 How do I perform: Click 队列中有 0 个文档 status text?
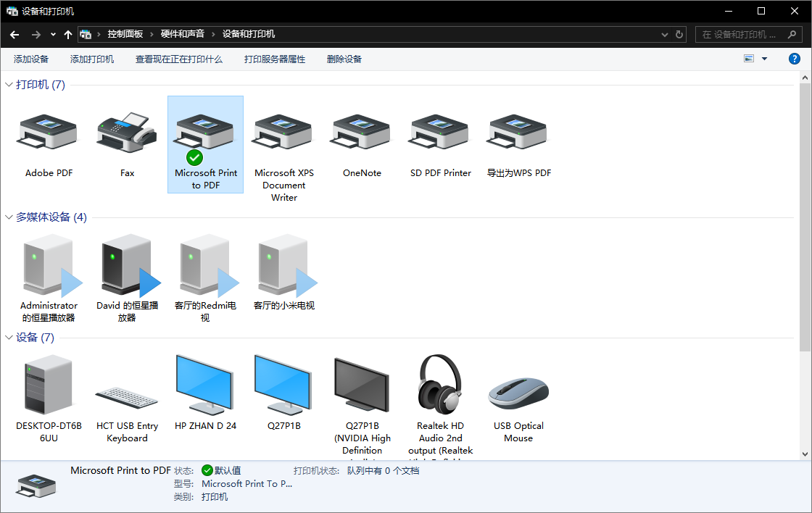click(x=384, y=470)
